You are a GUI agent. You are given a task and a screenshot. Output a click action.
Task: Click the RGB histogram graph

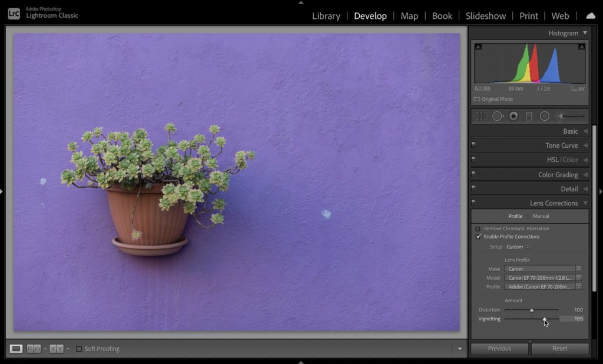(530, 63)
